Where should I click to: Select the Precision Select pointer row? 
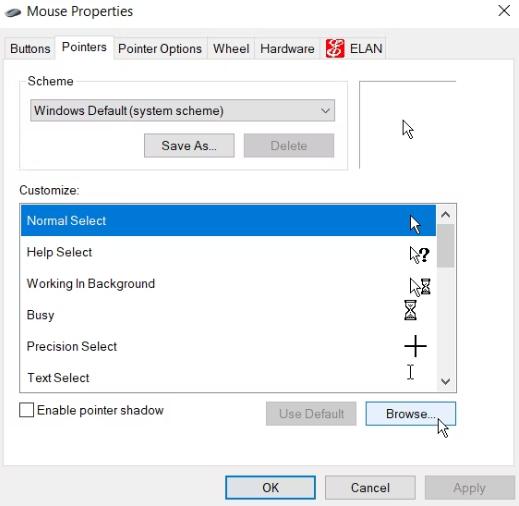click(228, 346)
